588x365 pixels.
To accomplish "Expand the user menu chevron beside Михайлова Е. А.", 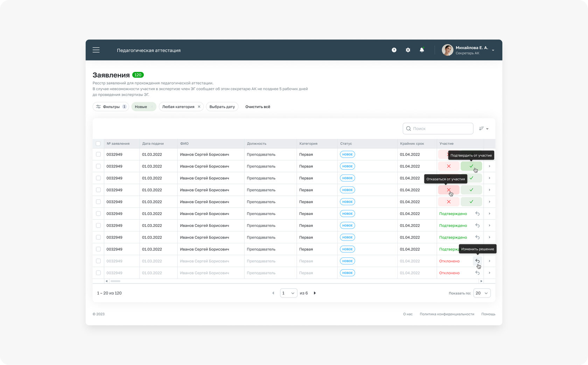I will click(493, 50).
